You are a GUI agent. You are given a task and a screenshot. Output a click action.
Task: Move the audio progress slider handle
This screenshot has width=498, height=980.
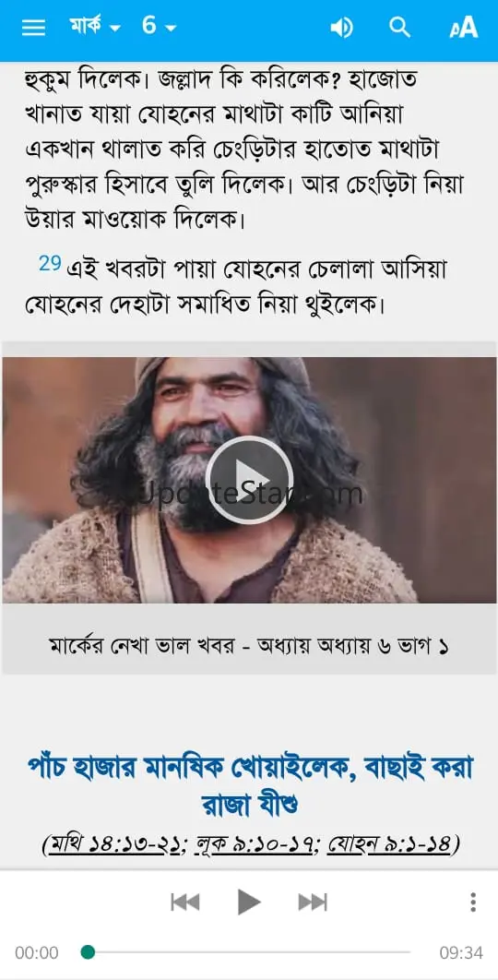(89, 952)
